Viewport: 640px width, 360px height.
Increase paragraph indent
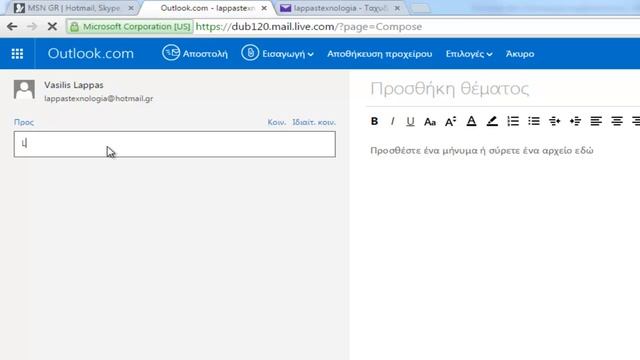pyautogui.click(x=576, y=121)
